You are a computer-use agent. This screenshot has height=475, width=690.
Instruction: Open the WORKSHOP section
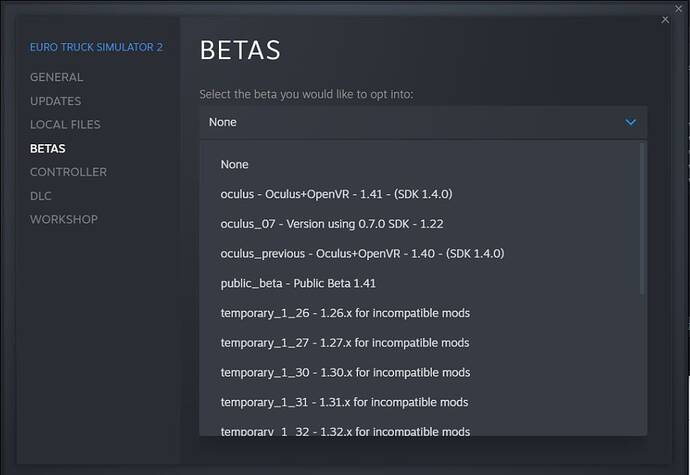coord(64,219)
